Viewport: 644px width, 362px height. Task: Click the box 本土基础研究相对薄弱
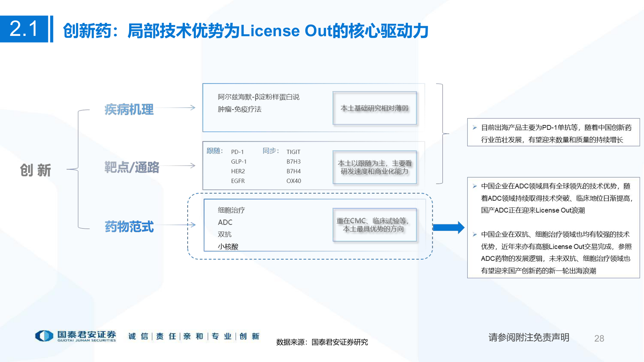(375, 108)
